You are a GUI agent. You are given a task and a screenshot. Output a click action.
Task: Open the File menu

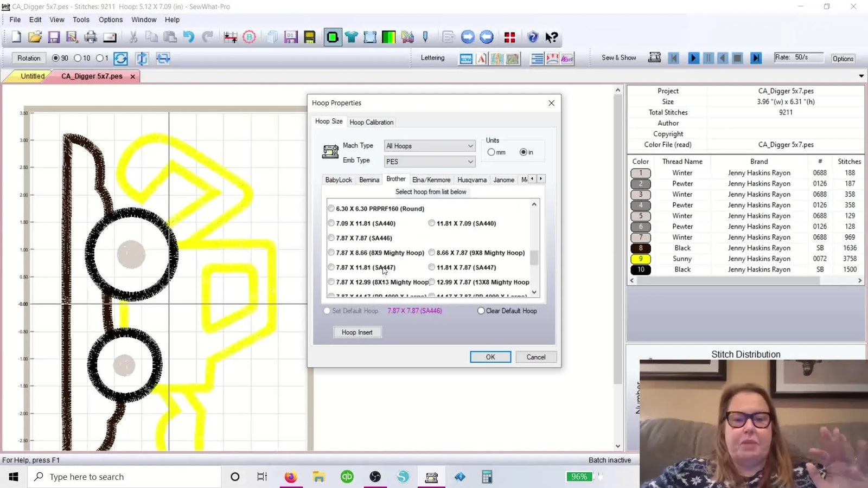click(x=15, y=20)
